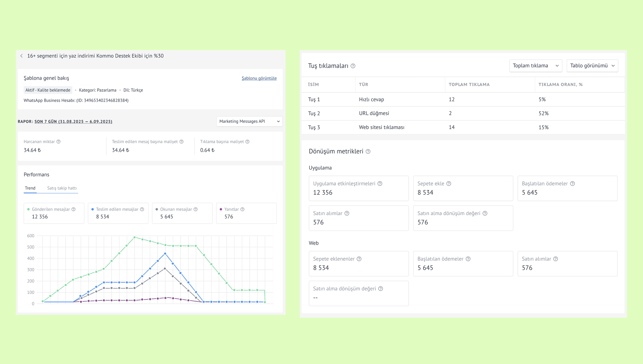Expand the Toplam tıklama dropdown
The image size is (643, 364).
[x=535, y=66]
